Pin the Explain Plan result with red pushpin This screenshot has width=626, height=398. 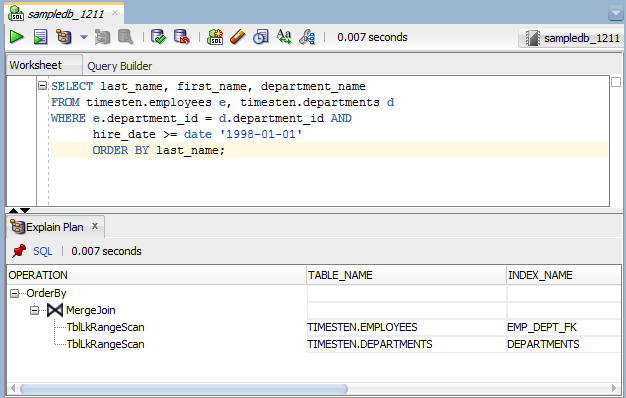tap(19, 251)
